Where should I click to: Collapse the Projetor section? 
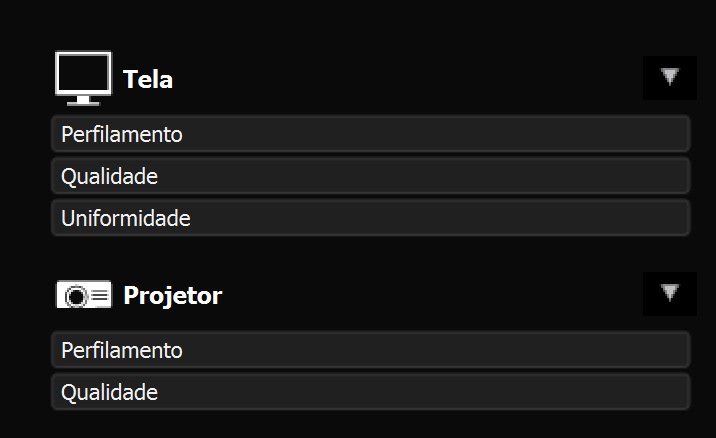(669, 294)
